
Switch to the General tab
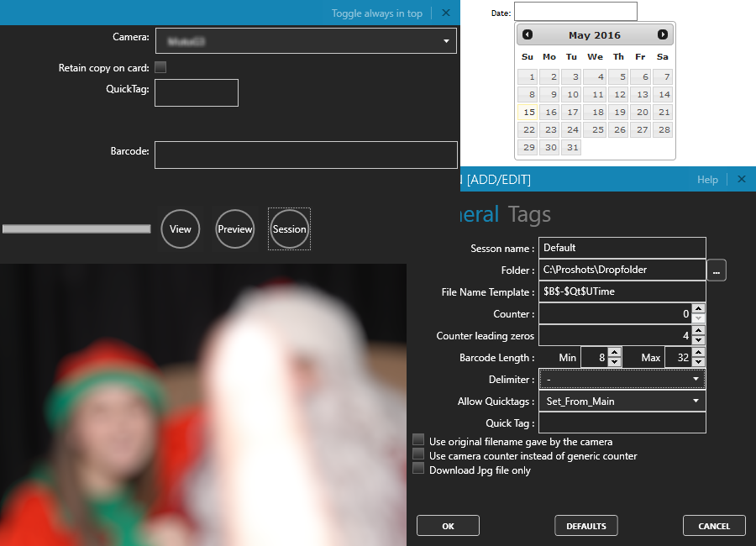coord(480,215)
